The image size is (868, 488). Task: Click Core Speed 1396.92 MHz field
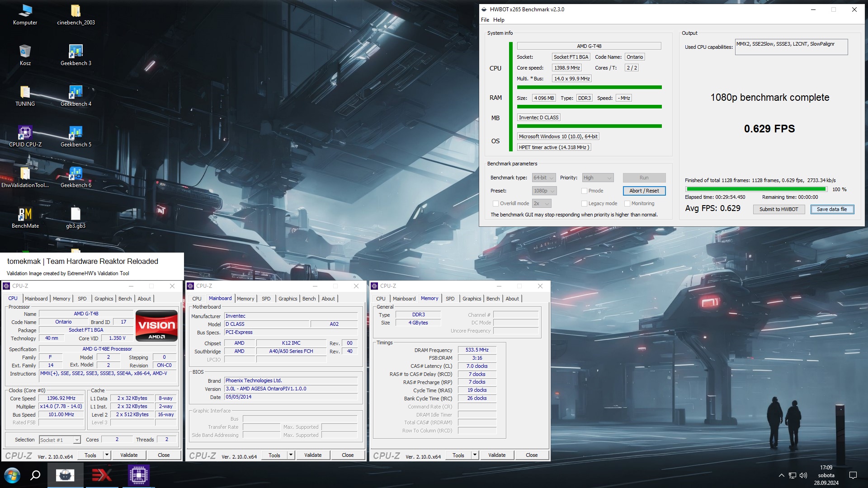61,399
